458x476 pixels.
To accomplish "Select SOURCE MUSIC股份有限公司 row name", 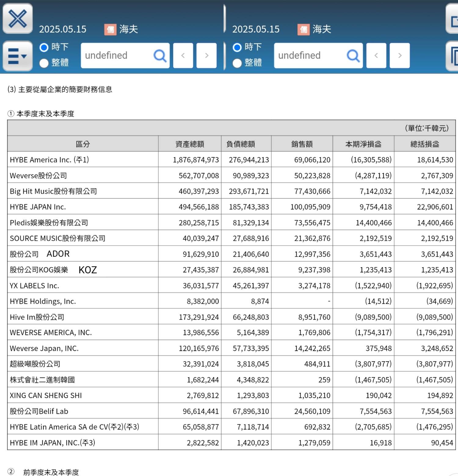I will [58, 238].
